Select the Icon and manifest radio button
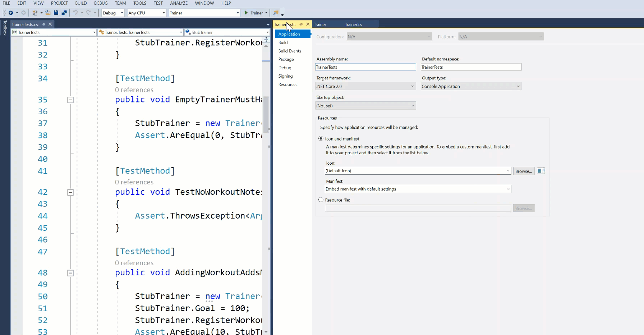This screenshot has width=644, height=335. coord(321,139)
